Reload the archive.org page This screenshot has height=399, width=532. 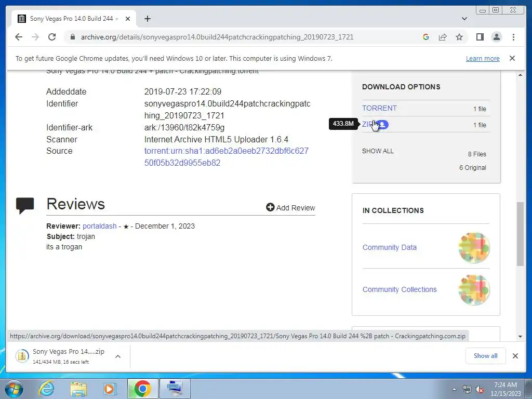pos(52,37)
